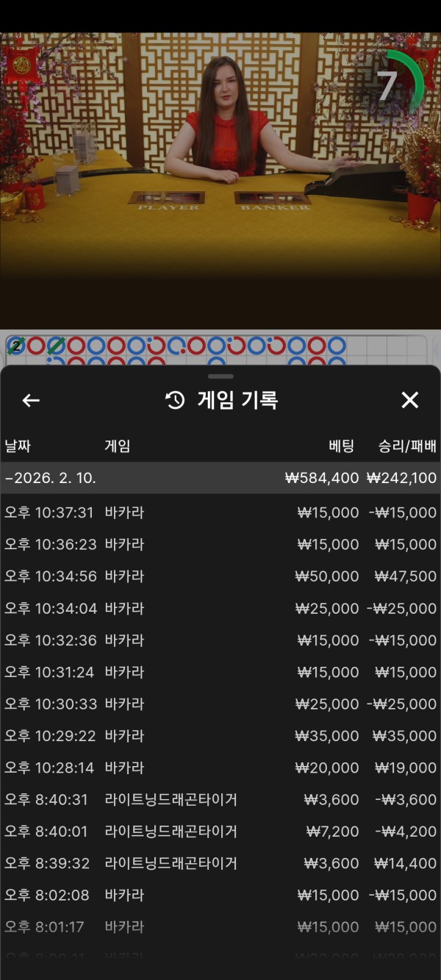Click the 베팅 column header
The width and height of the screenshot is (441, 980).
pyautogui.click(x=342, y=446)
